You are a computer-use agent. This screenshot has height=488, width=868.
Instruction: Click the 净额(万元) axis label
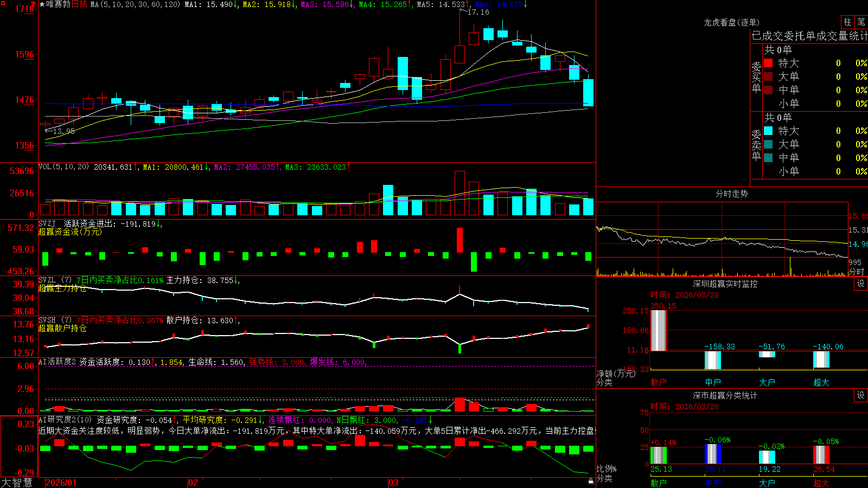(616, 374)
